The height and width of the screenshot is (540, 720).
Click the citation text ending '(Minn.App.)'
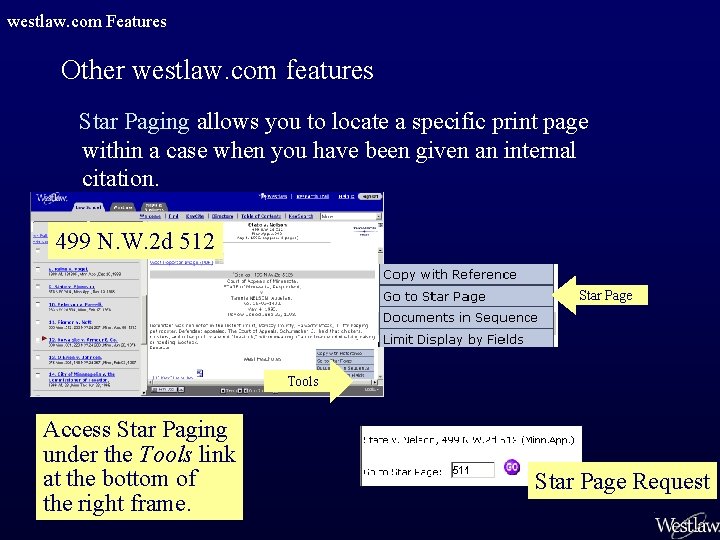(468, 440)
